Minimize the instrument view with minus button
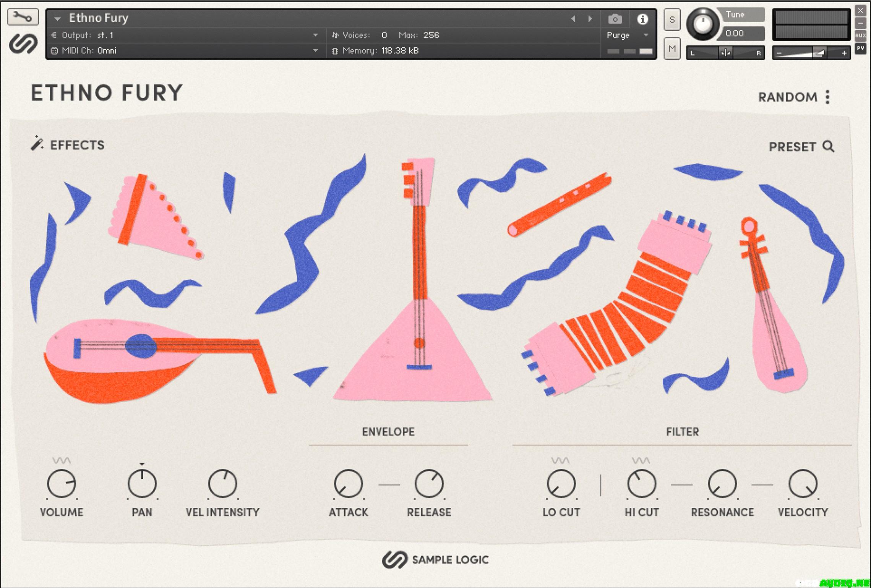The height and width of the screenshot is (588, 871). 860,23
